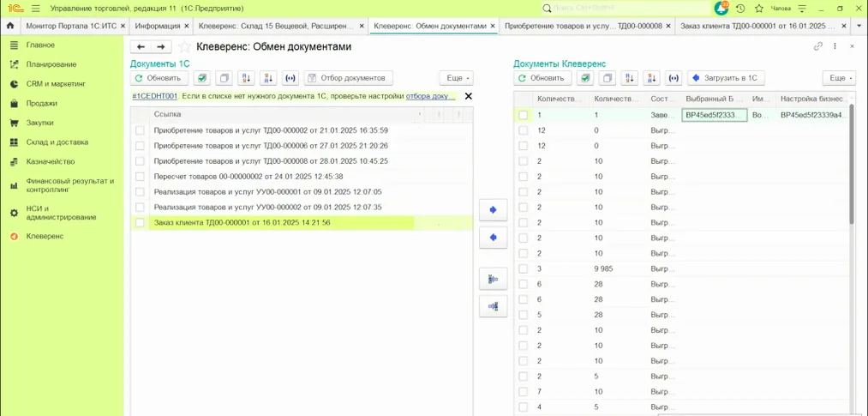
Task: Navigate back with left arrow
Action: 141,47
